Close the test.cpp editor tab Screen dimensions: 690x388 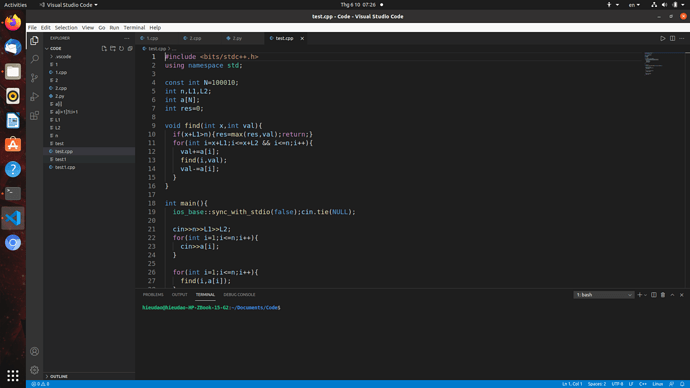[x=302, y=38]
